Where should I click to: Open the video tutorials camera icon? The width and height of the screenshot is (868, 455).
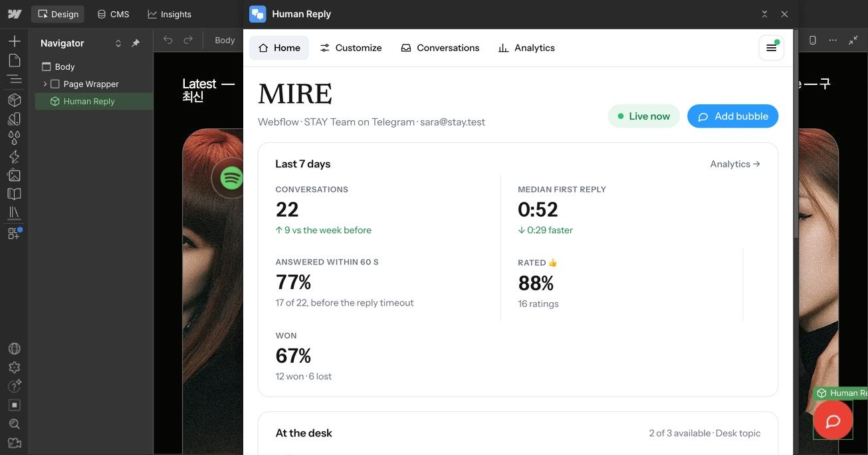(14, 443)
